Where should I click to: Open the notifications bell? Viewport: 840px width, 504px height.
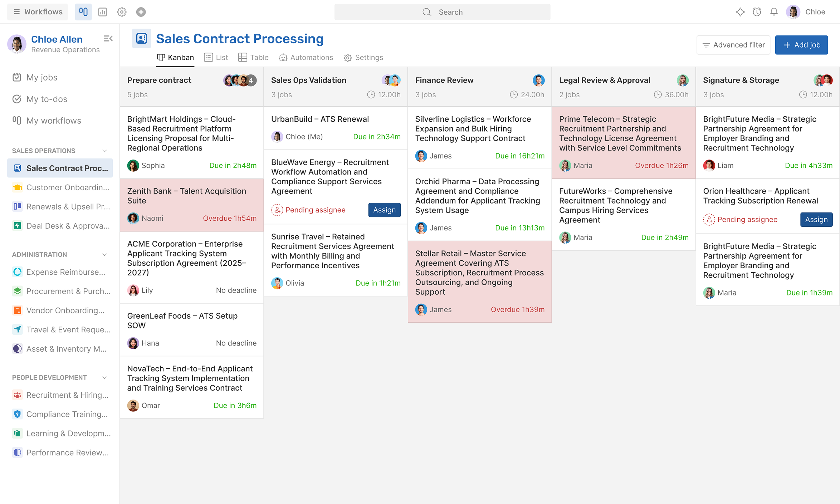(x=774, y=12)
